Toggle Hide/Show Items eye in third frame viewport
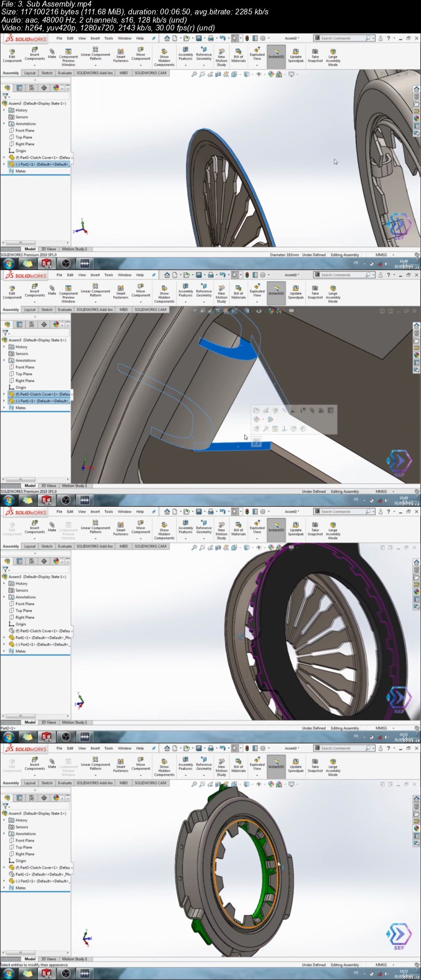This screenshot has height=980, width=421. (x=259, y=548)
